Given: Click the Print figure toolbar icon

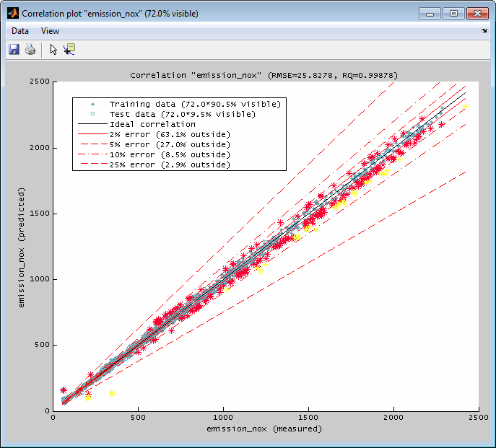Looking at the screenshot, I should [30, 50].
